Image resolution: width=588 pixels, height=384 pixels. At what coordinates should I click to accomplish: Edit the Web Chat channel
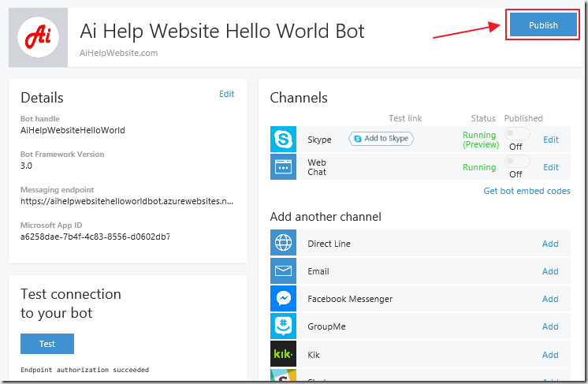[x=551, y=167]
